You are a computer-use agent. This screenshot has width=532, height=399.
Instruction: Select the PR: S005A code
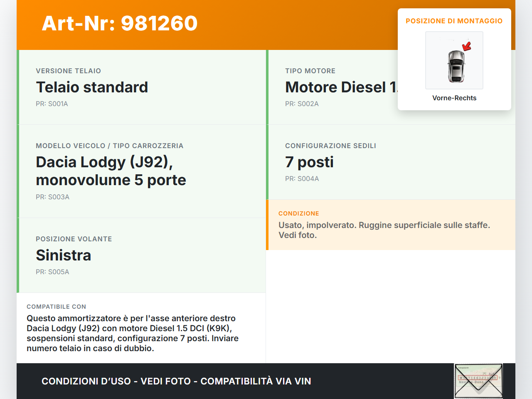pyautogui.click(x=52, y=272)
